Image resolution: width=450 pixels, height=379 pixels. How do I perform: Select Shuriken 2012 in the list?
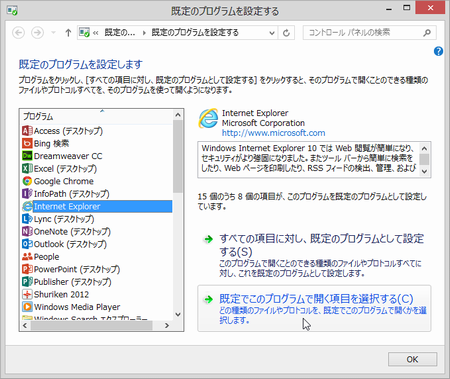(x=61, y=294)
